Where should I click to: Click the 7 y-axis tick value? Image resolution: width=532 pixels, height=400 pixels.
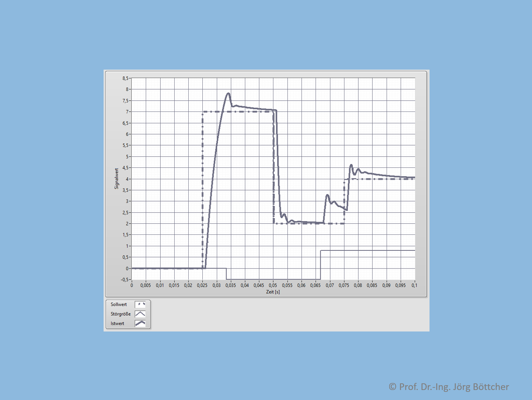click(x=127, y=112)
